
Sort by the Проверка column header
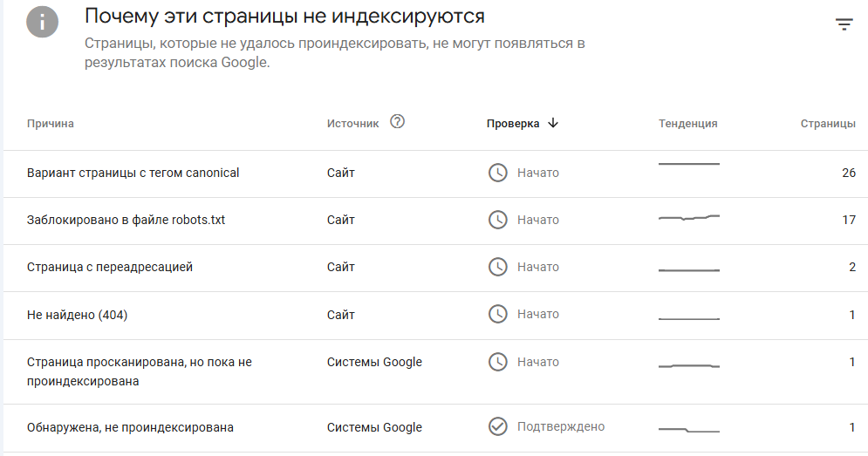pyautogui.click(x=513, y=124)
